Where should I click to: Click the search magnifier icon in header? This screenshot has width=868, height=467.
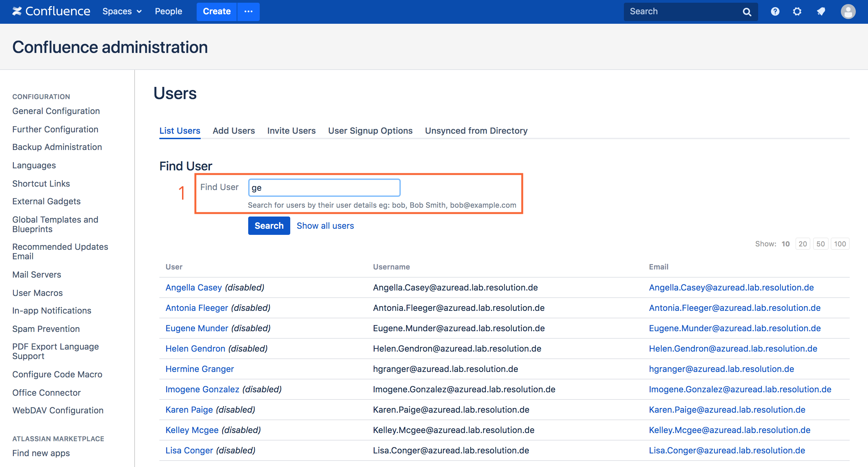coord(747,12)
